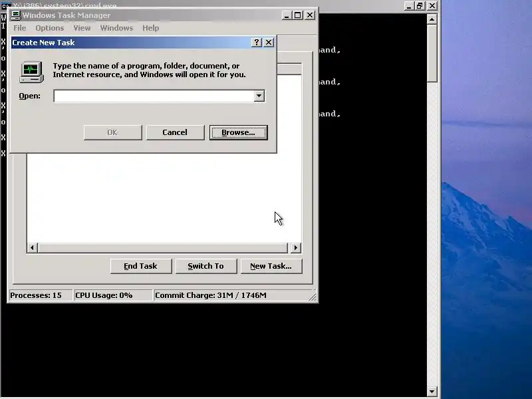Click the cmd.exe vertical scrollbar thumb
This screenshot has width=532, height=399.
point(432,53)
